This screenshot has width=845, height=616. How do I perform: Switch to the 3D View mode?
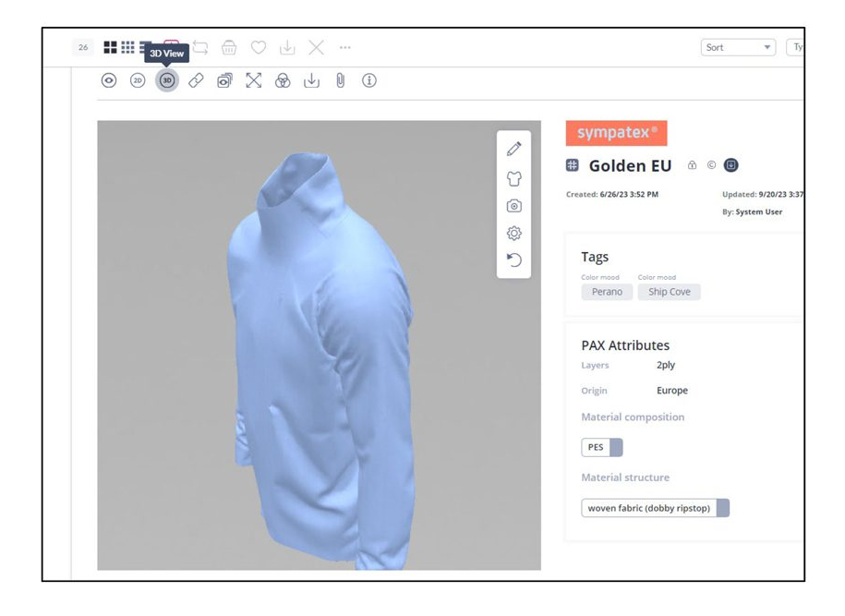pos(166,81)
